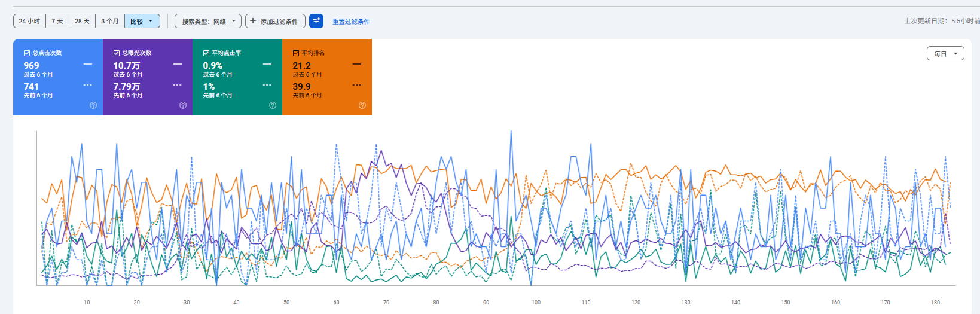Click the 平均排名 orange metric card

pos(327,77)
